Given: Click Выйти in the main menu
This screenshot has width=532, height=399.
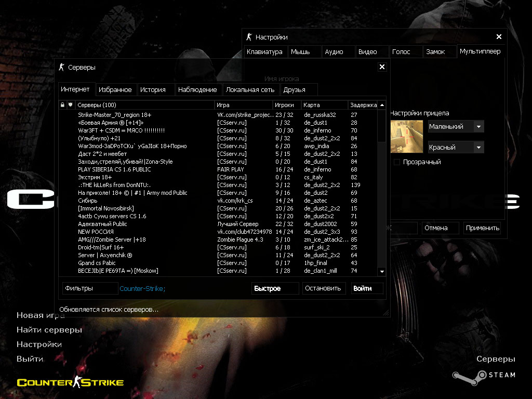Looking at the screenshot, I should pos(30,359).
